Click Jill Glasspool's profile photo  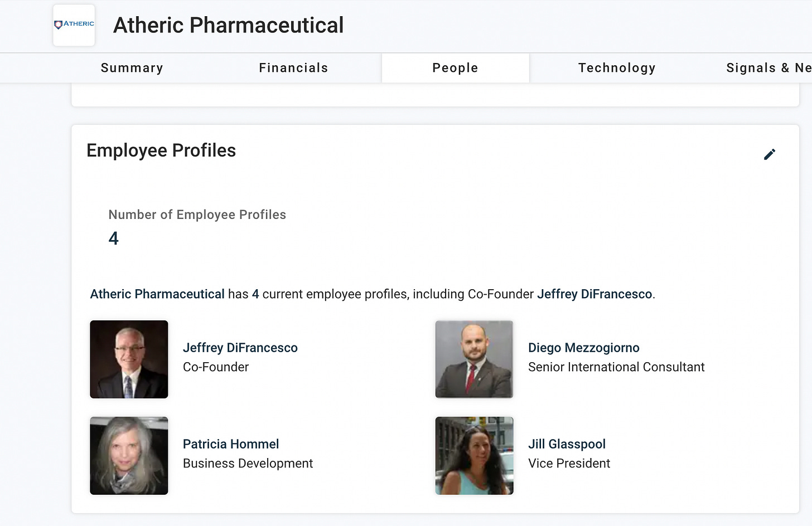click(x=474, y=456)
